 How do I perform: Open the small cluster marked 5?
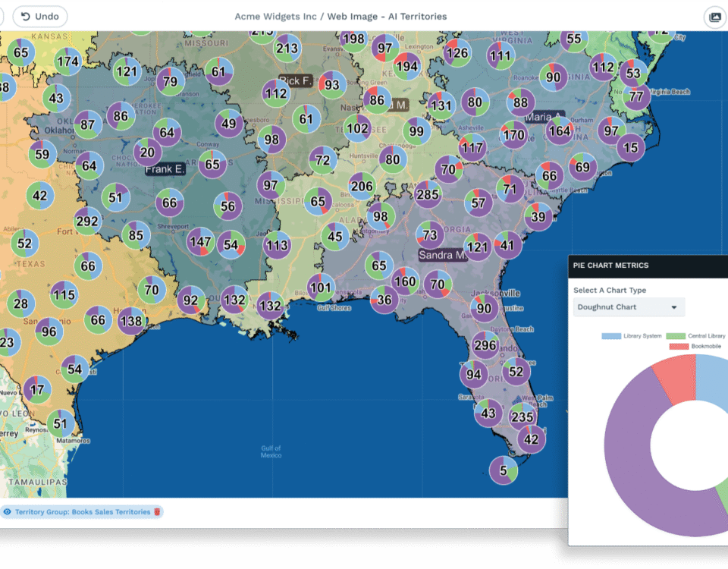503,470
